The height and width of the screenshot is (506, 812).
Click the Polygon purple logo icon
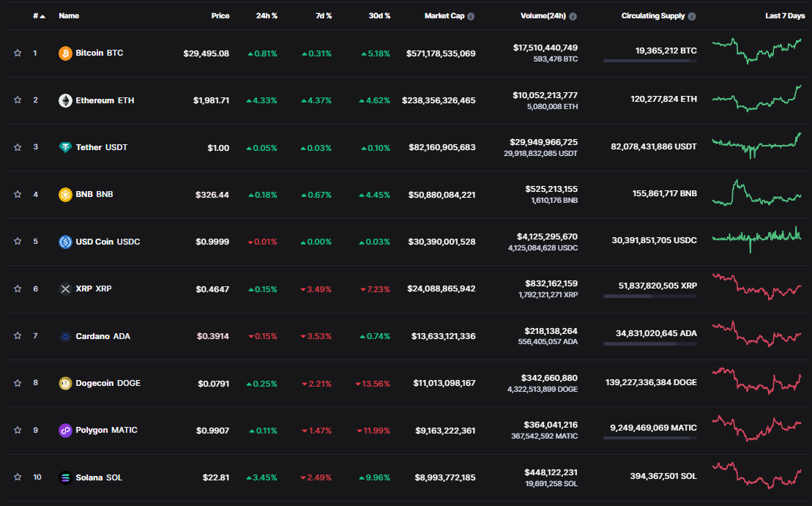pyautogui.click(x=65, y=431)
